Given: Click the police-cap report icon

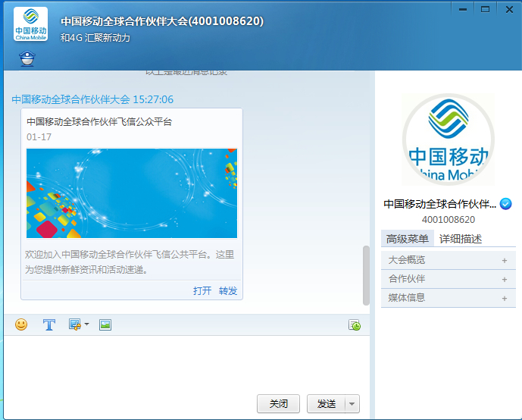Looking at the screenshot, I should [27, 58].
